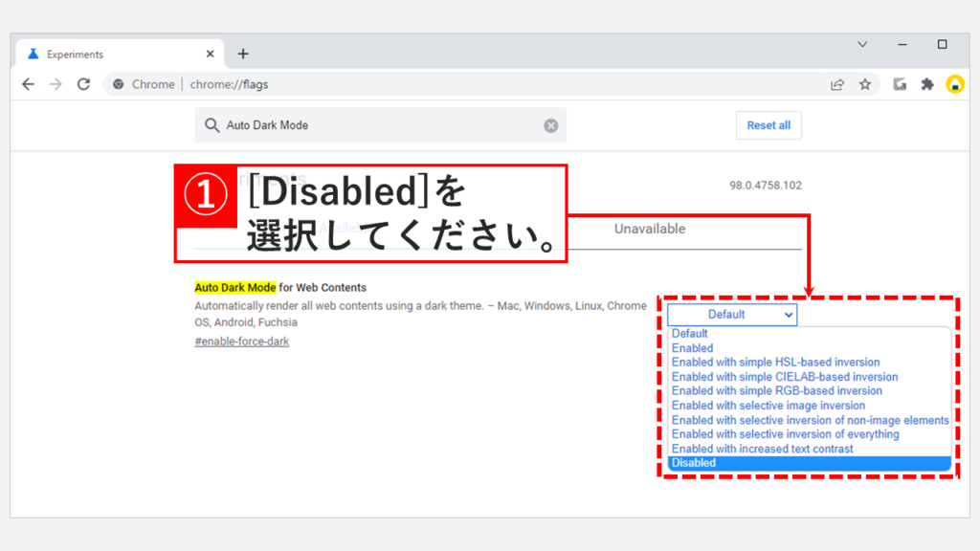Open the yellow profile avatar

(x=954, y=84)
